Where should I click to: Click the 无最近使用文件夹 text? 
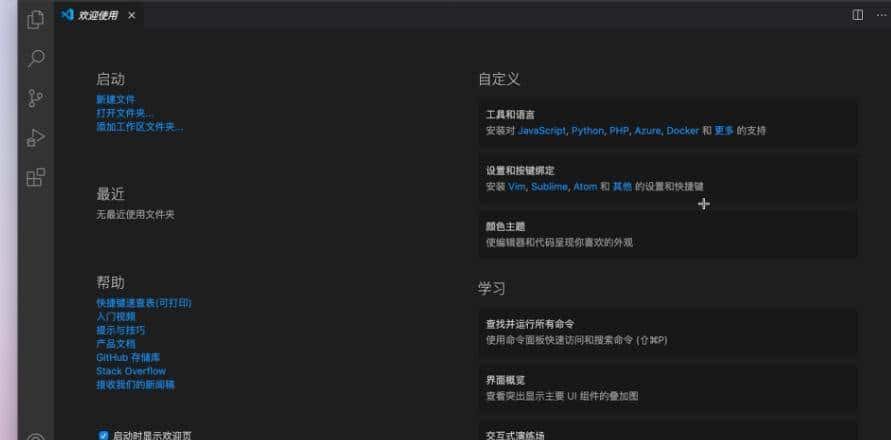click(x=135, y=215)
